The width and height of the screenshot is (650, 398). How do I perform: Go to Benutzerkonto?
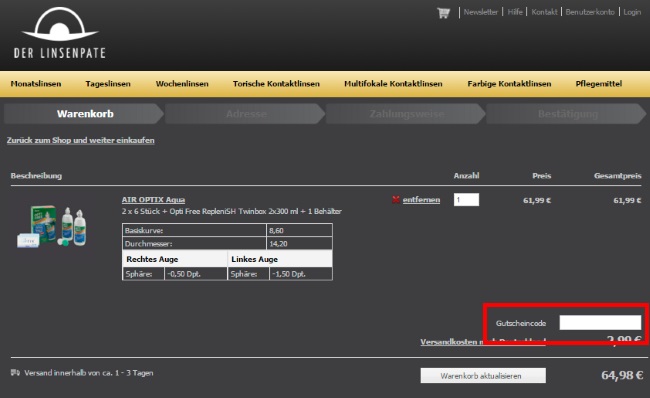point(590,12)
